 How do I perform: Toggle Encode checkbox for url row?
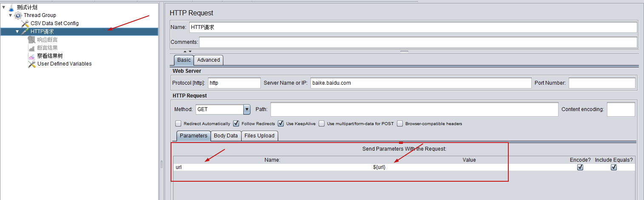580,167
